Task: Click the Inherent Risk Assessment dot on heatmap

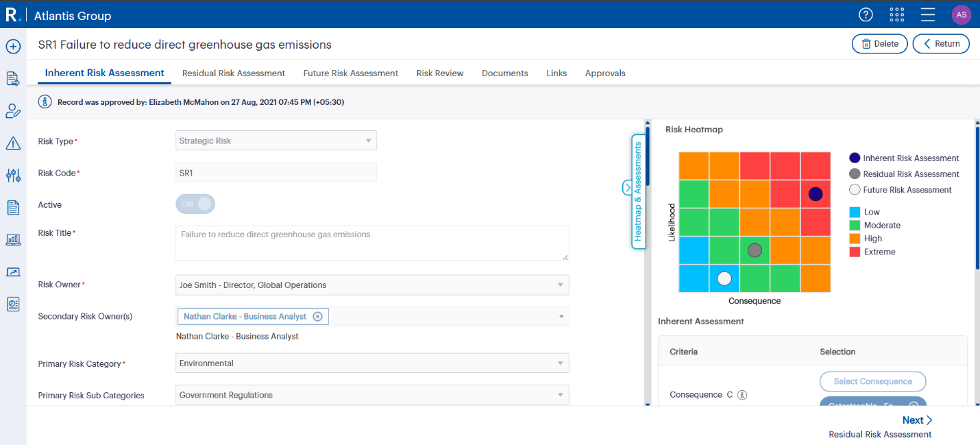Action: click(815, 194)
